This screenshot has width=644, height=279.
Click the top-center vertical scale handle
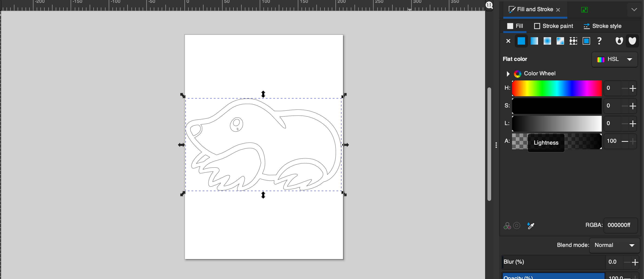pyautogui.click(x=263, y=94)
